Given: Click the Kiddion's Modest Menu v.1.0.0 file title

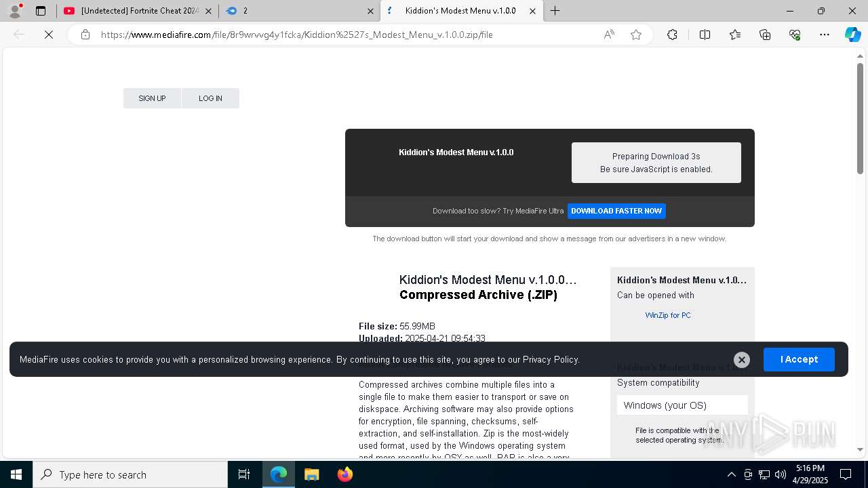Looking at the screenshot, I should [x=488, y=279].
